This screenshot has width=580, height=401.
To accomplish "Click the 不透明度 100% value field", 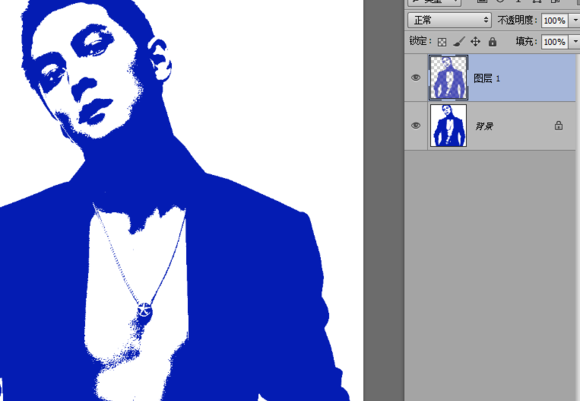I will [x=555, y=20].
